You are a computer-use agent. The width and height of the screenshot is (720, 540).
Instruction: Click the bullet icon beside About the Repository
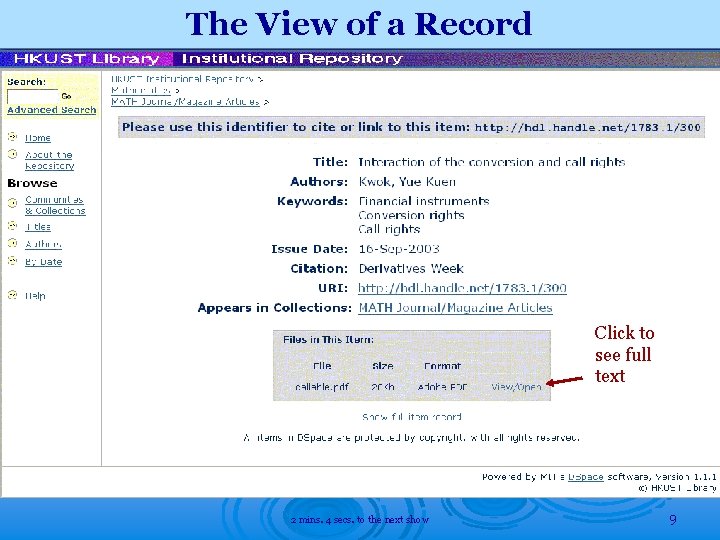tap(12, 154)
